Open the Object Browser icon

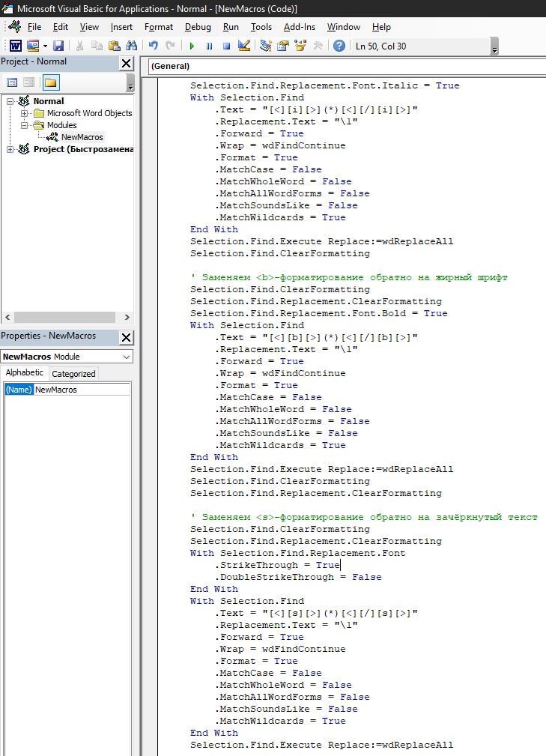pos(300,46)
